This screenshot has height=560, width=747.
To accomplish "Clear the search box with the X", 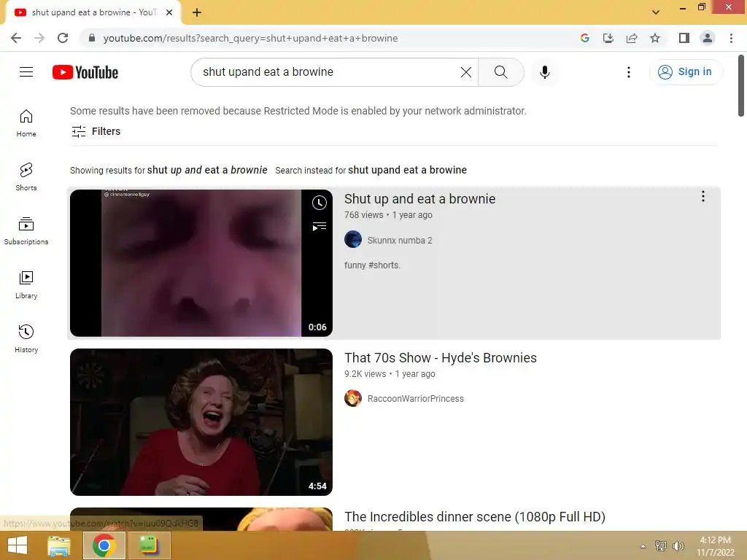I will (x=466, y=72).
